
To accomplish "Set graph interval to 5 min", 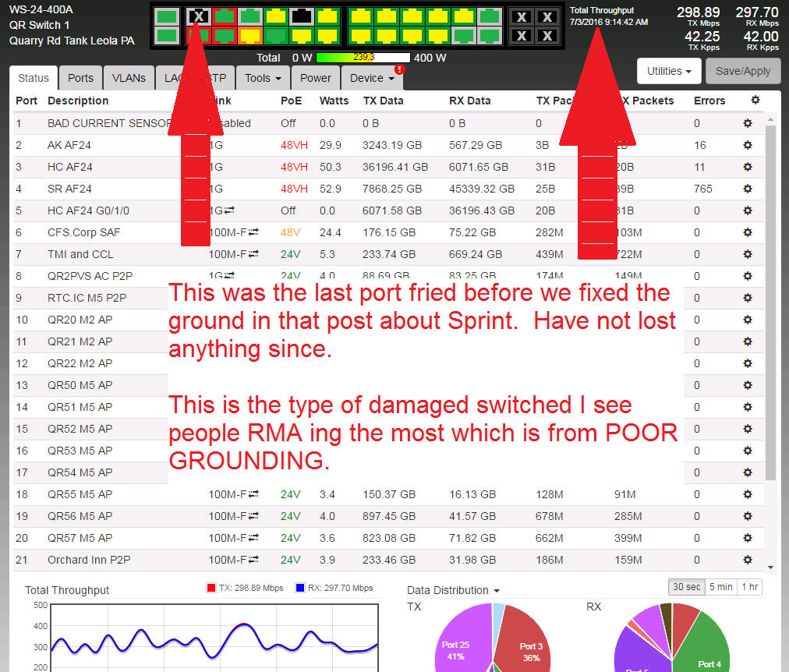I will click(720, 587).
